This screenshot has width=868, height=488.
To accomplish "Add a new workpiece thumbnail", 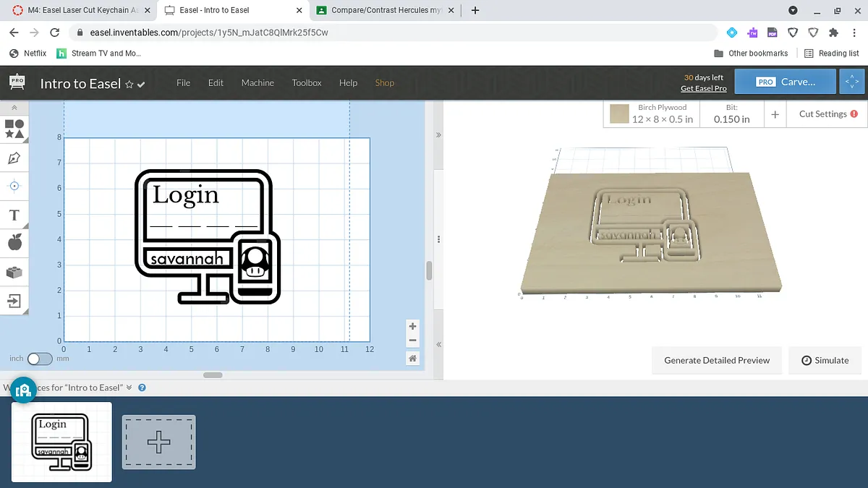I will 158,442.
